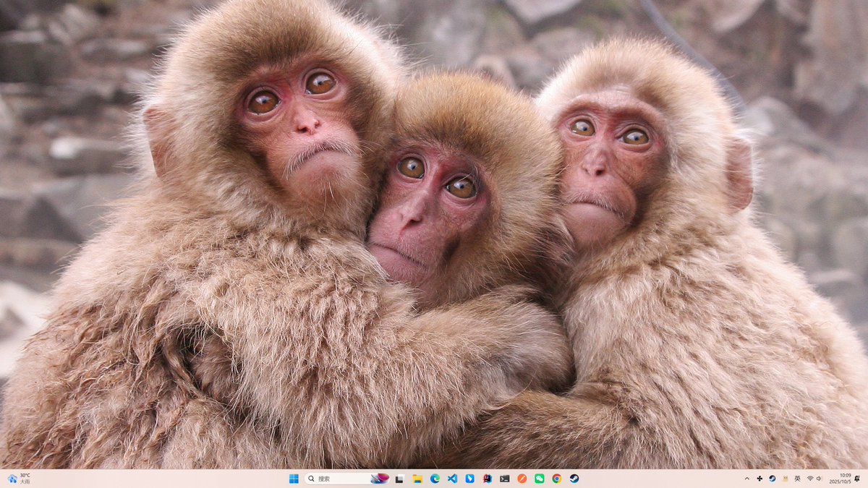Screen dimensions: 868x488
Task: Open the Windows Start menu
Action: pyautogui.click(x=294, y=479)
